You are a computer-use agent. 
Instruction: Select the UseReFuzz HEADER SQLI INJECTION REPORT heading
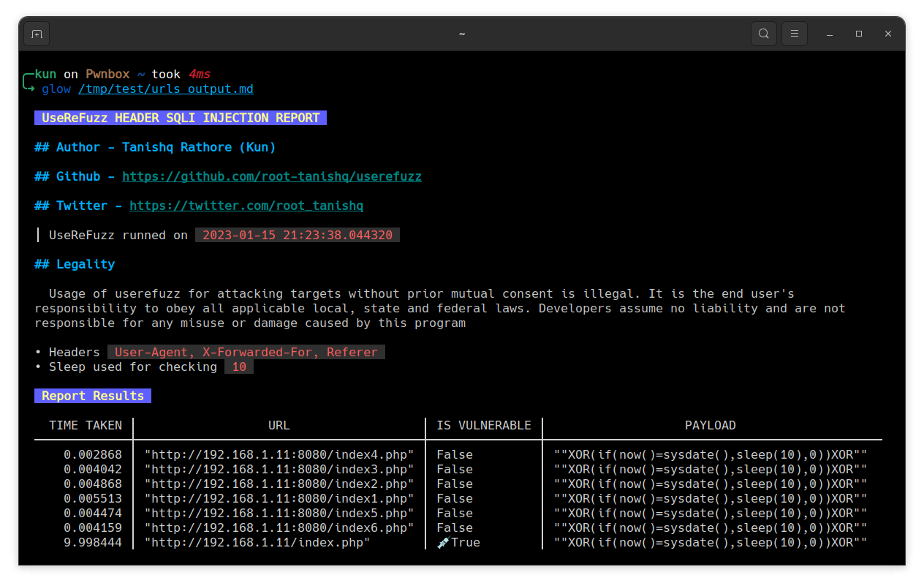click(x=181, y=118)
